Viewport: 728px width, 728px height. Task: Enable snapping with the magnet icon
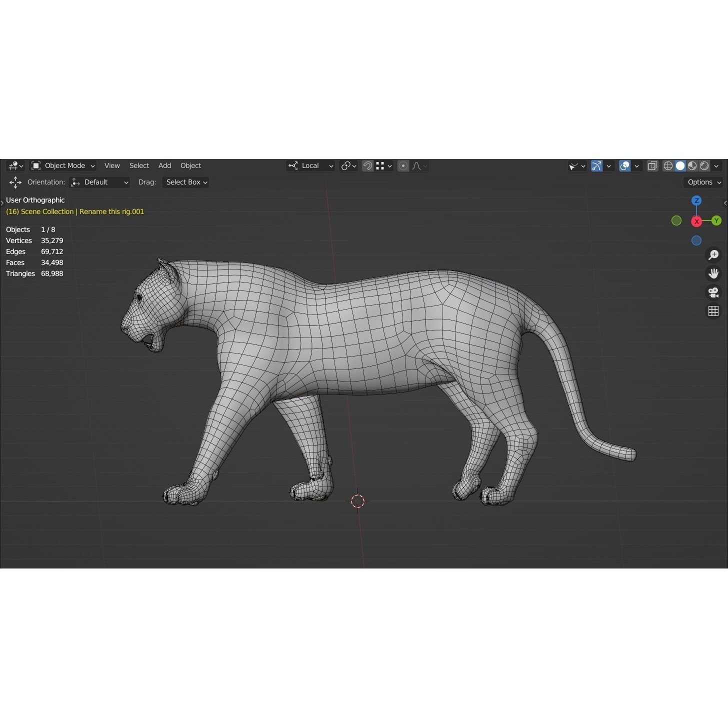tap(367, 165)
